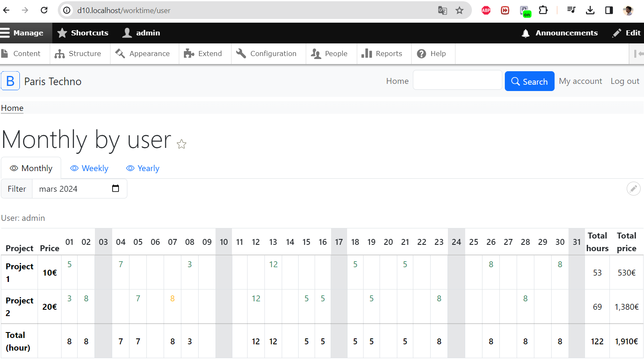Open the translate page icon
Image resolution: width=644 pixels, height=362 pixels.
click(442, 11)
